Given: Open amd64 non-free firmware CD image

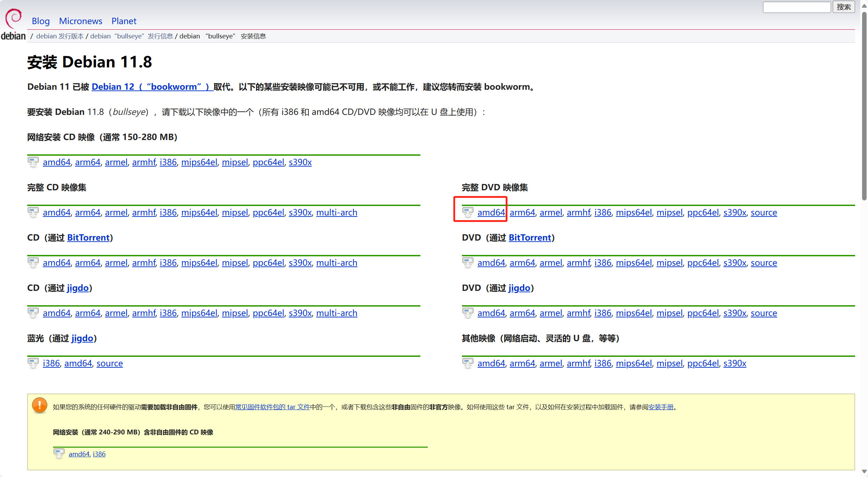Looking at the screenshot, I should (79, 454).
